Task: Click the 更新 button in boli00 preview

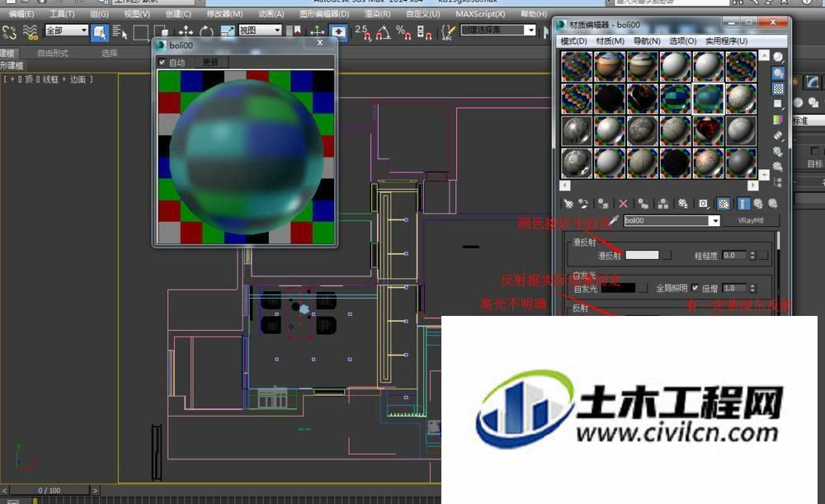Action: tap(210, 62)
